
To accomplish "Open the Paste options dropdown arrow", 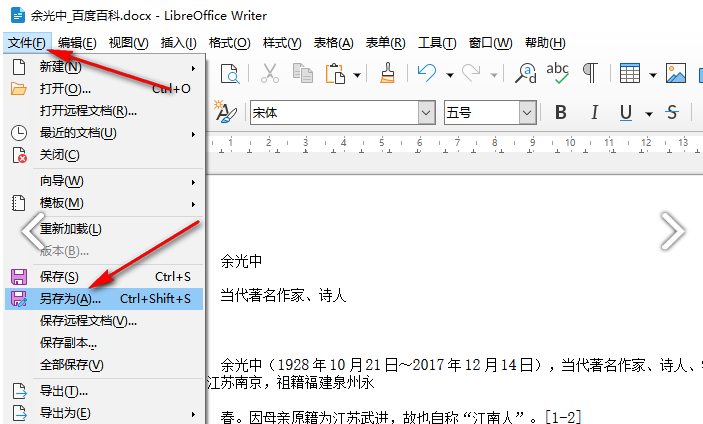I will (x=357, y=75).
